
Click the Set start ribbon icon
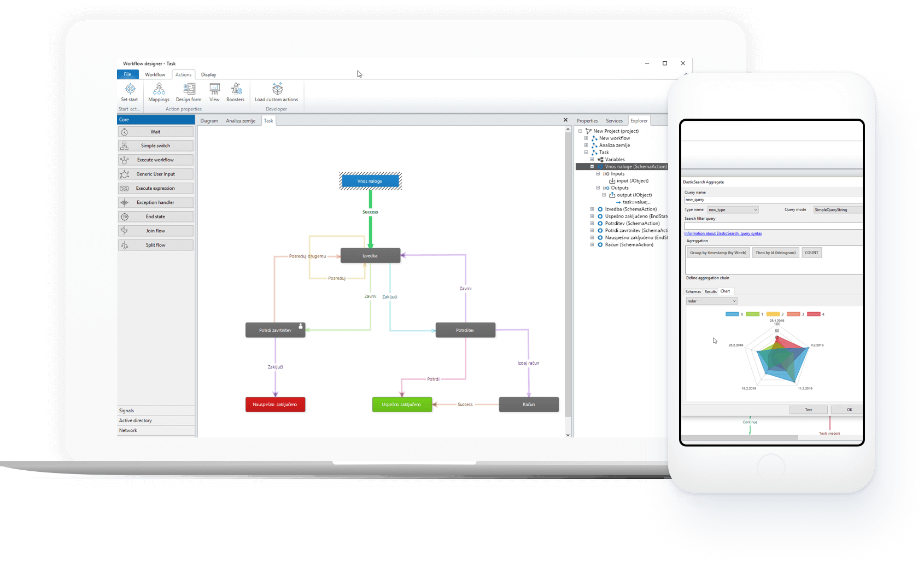tap(130, 89)
